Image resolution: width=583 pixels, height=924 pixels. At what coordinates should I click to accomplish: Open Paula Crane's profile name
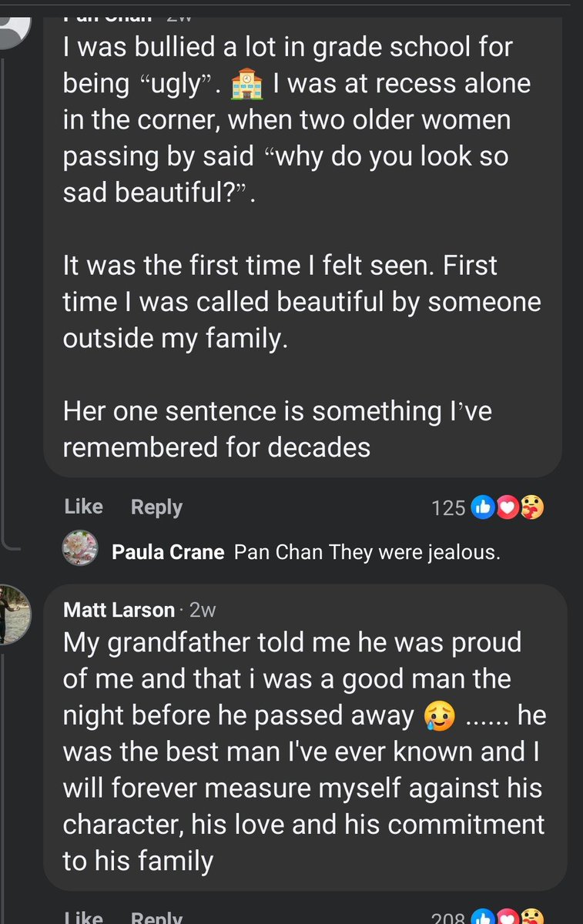coord(168,553)
